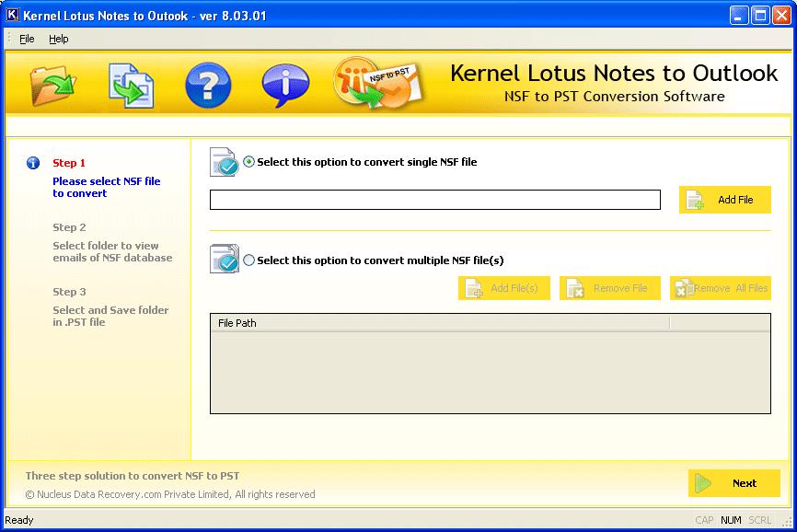Click the open folder toolbar icon
797x532 pixels.
click(x=52, y=86)
